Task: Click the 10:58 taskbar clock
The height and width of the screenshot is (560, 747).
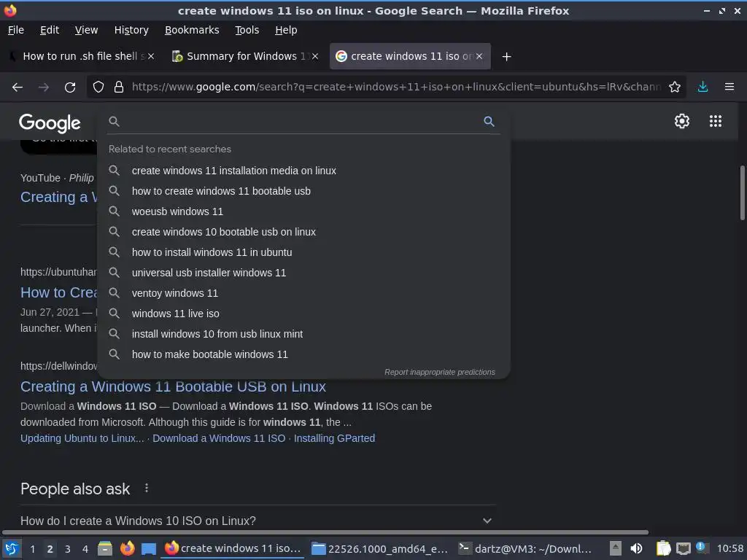Action: tap(729, 548)
